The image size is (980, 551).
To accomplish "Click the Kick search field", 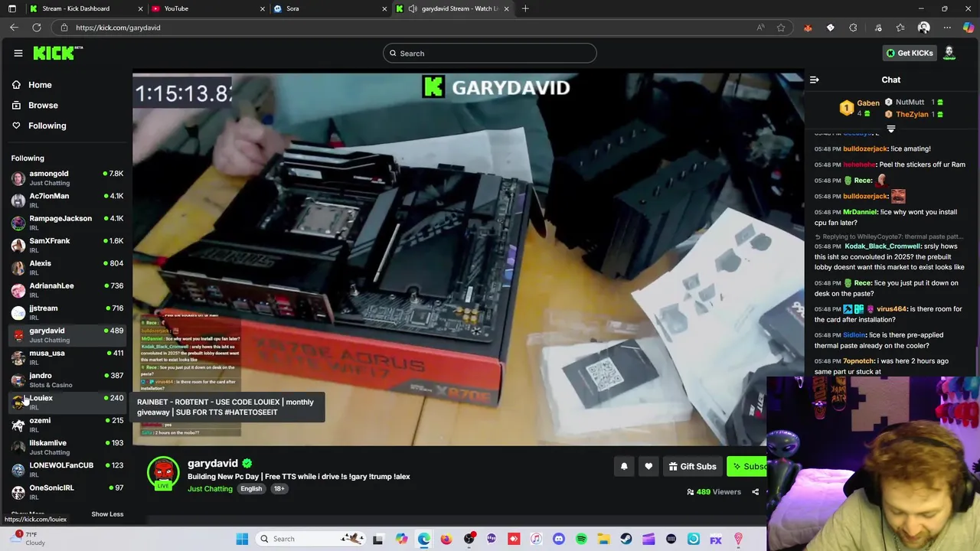I will click(x=490, y=53).
